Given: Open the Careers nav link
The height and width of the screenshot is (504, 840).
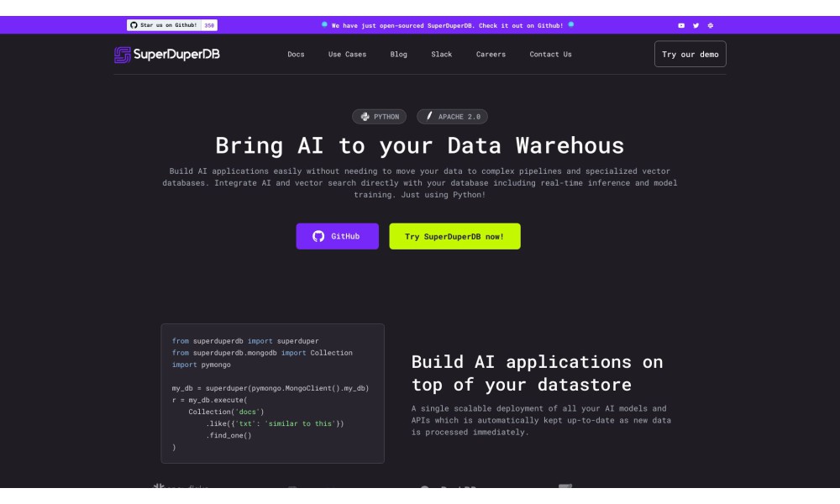Looking at the screenshot, I should (x=491, y=54).
